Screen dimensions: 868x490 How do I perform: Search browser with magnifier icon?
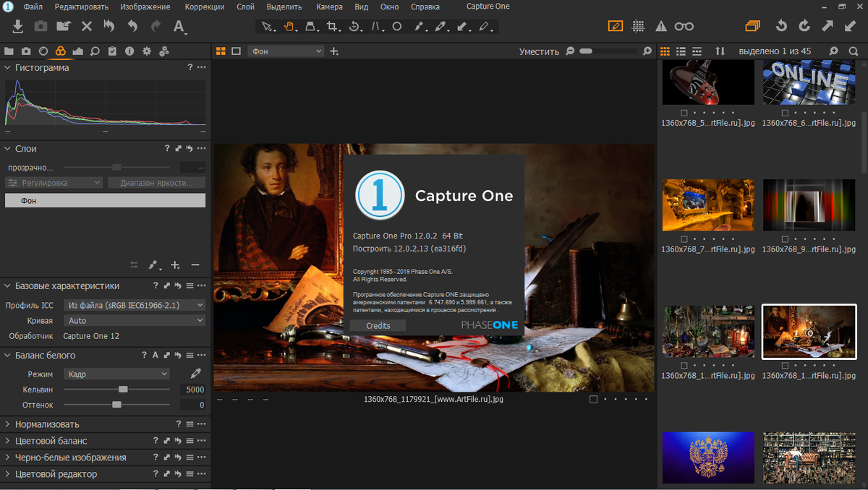[x=854, y=51]
